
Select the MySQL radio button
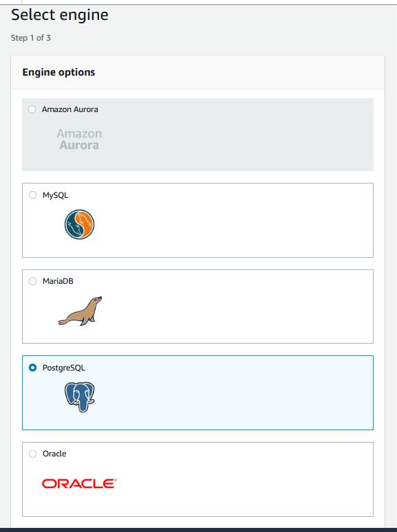coord(32,195)
